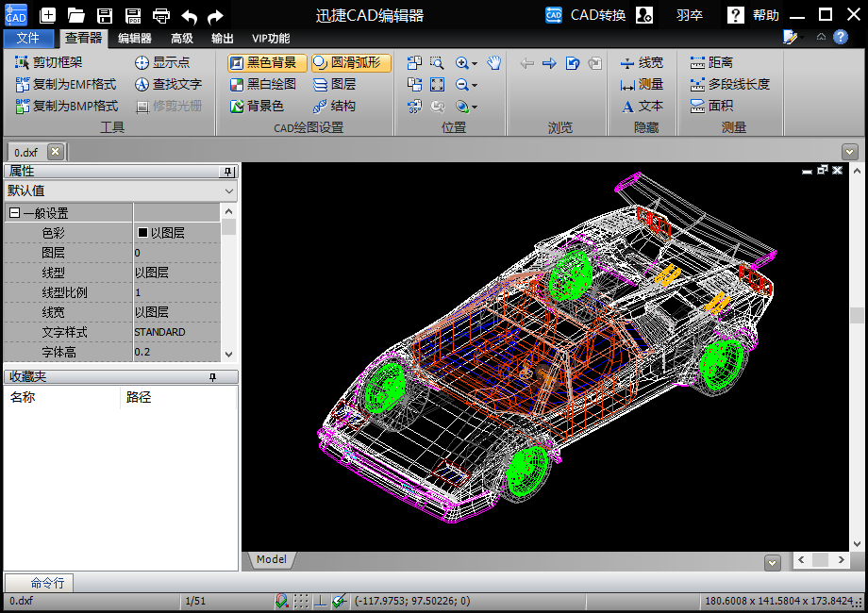Select the 多段线长度 measure tool

[x=729, y=84]
